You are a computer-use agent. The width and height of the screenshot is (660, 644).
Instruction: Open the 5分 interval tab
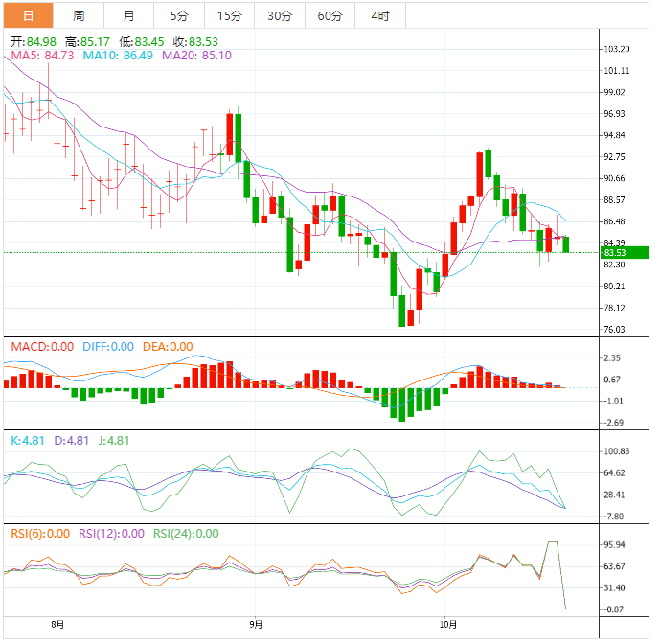(x=179, y=15)
